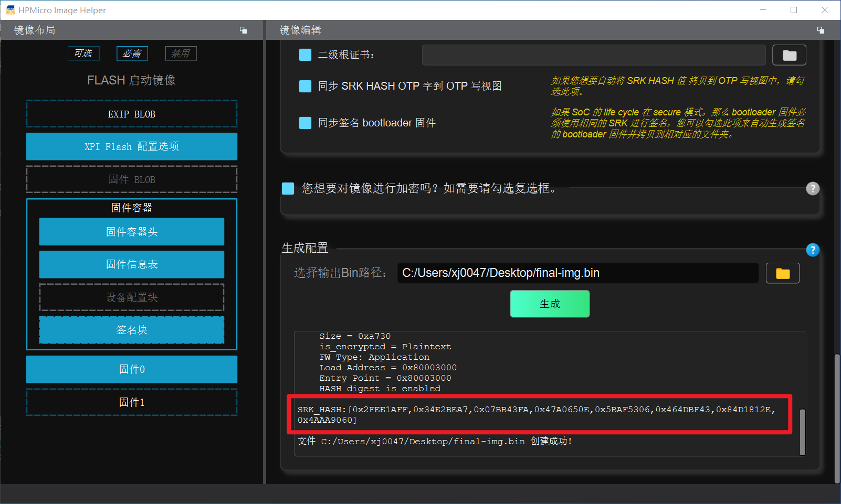The height and width of the screenshot is (504, 841).
Task: Click the 选择输出Bin路径 label
Action: pyautogui.click(x=341, y=273)
